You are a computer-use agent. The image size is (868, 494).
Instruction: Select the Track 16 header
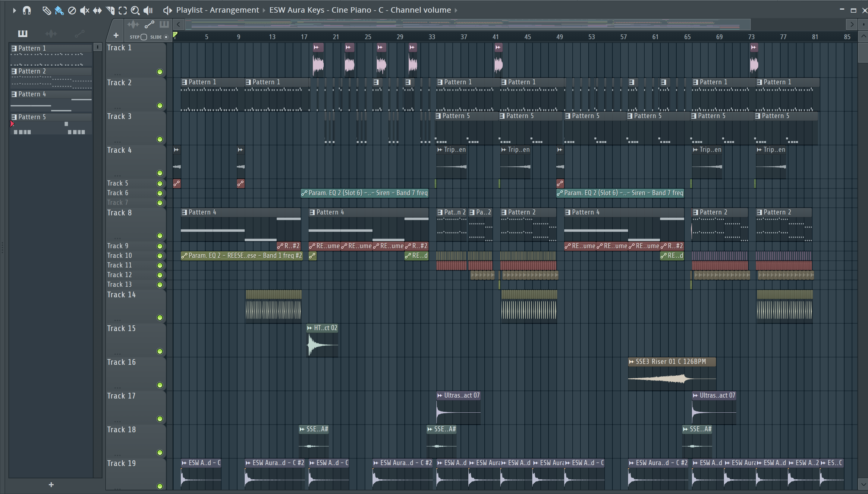tap(136, 374)
